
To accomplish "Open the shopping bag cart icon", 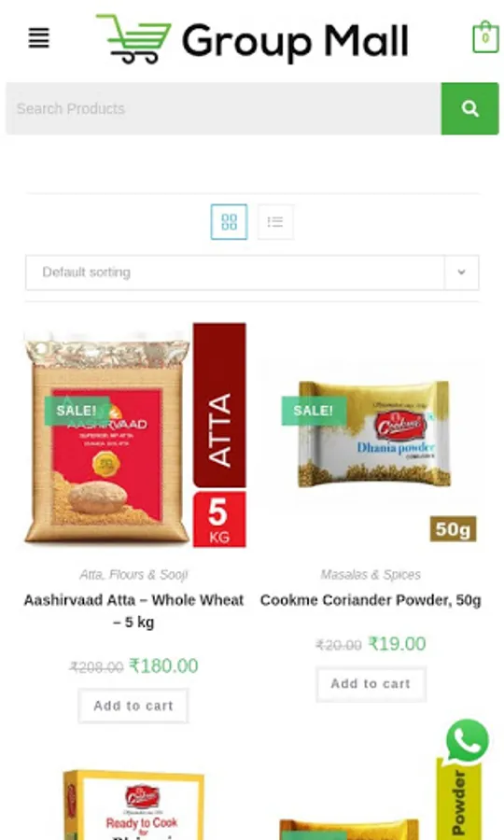I will pos(485,37).
